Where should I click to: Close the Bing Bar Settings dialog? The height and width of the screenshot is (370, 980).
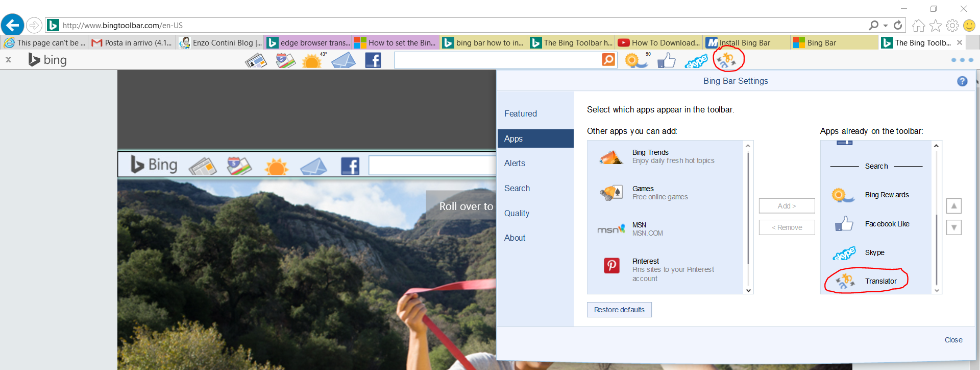pos(953,340)
